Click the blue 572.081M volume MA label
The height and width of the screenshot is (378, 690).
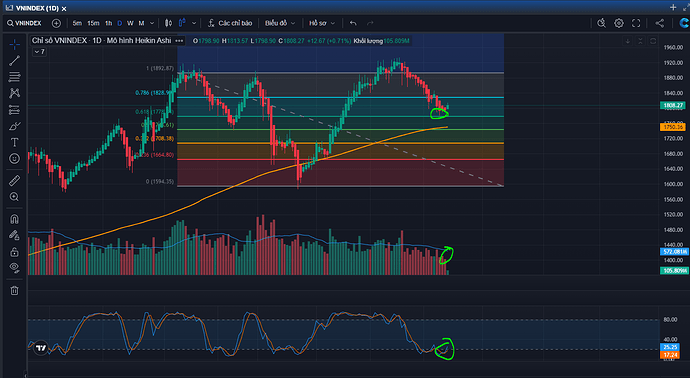[674, 252]
